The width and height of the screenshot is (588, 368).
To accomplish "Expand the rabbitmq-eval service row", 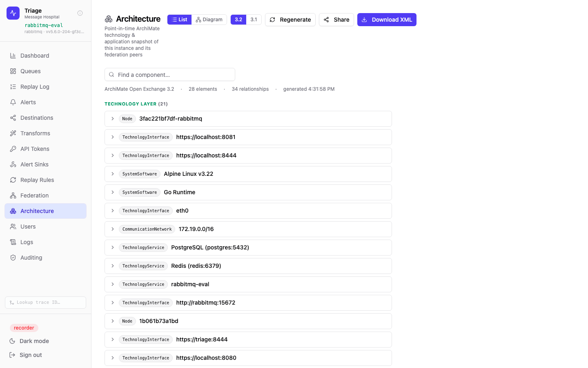I will coord(248,284).
